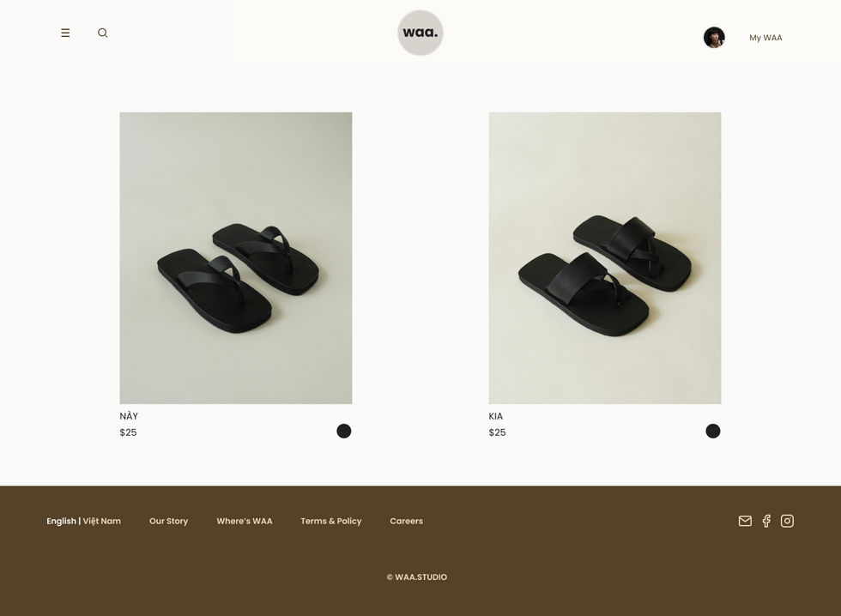Open the email envelope icon in footer
Screen dimensions: 841x616
[745, 521]
